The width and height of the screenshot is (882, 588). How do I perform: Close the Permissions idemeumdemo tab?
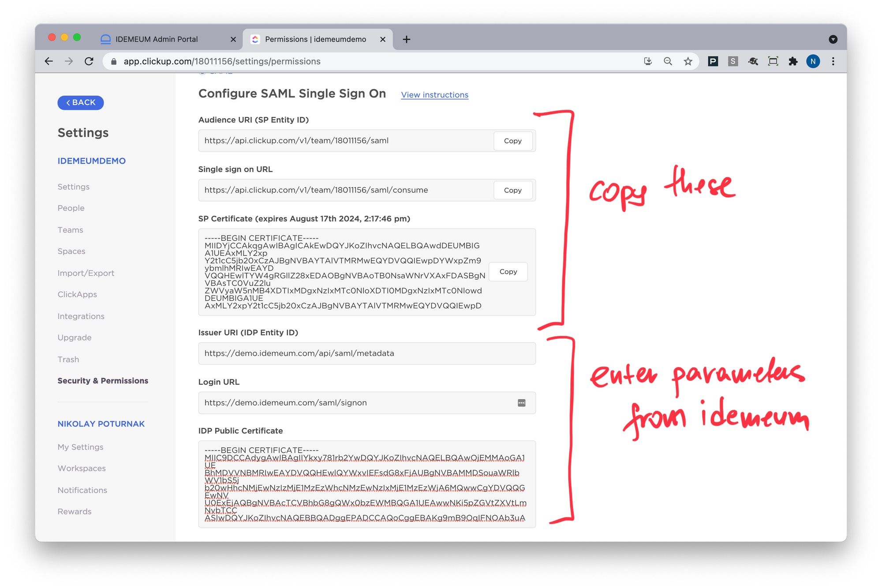click(x=383, y=39)
